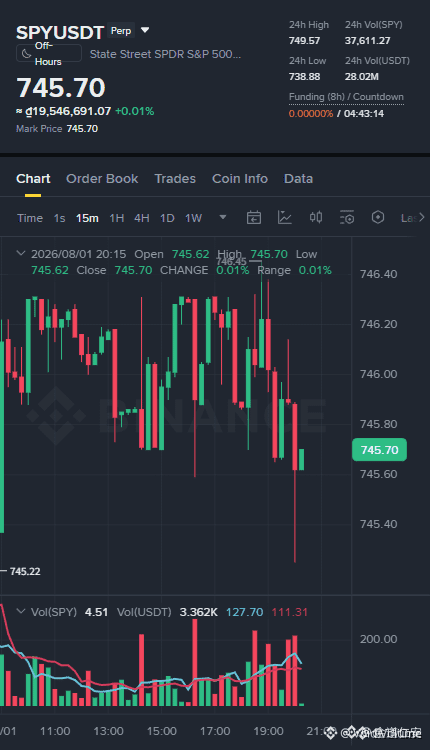The image size is (430, 750).
Task: Click the Funding (8h) / Countdown label
Action: 346,97
